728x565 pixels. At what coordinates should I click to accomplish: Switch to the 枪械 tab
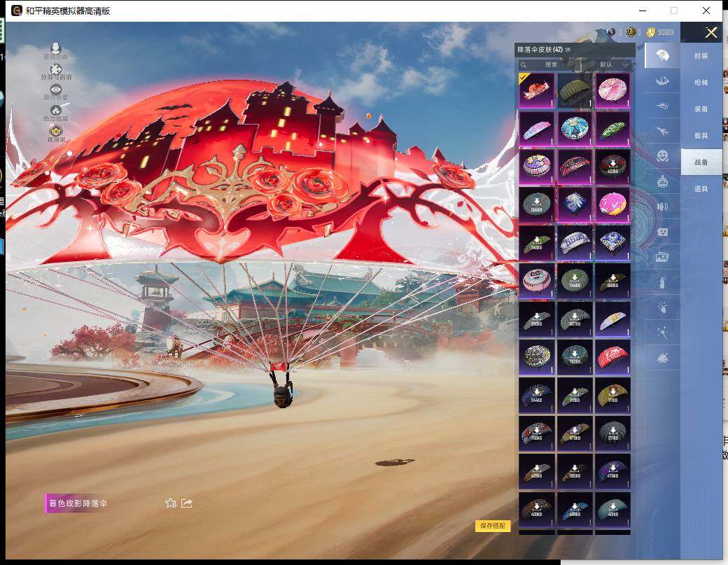point(701,83)
